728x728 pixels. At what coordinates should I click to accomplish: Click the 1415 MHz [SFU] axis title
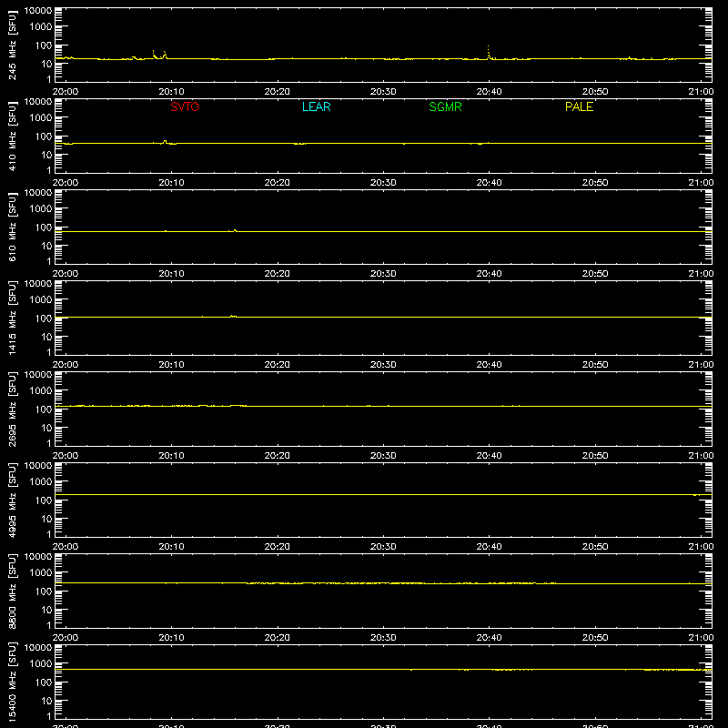coord(12,318)
